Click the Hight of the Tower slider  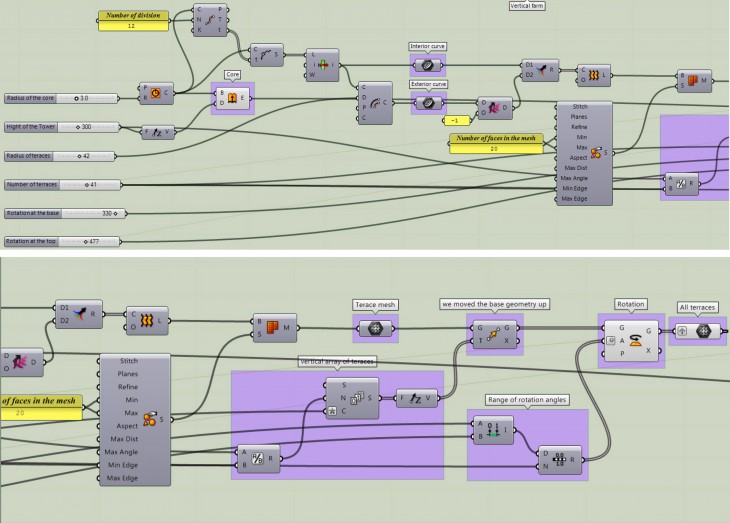(x=62, y=127)
